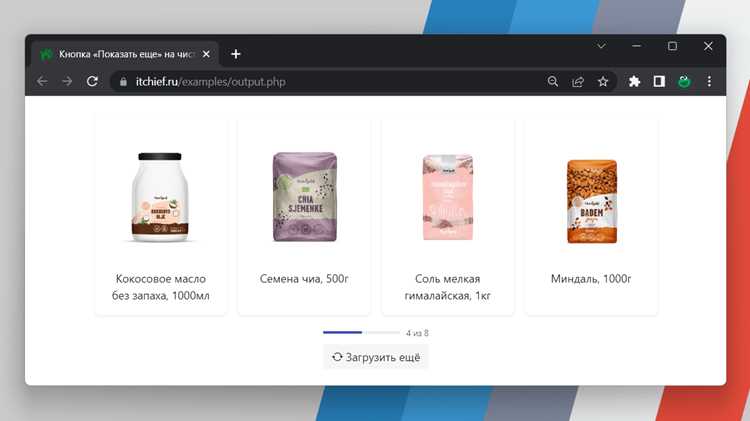Image resolution: width=750 pixels, height=421 pixels.
Task: Open the zoom magnifier icon in address bar
Action: [x=552, y=81]
